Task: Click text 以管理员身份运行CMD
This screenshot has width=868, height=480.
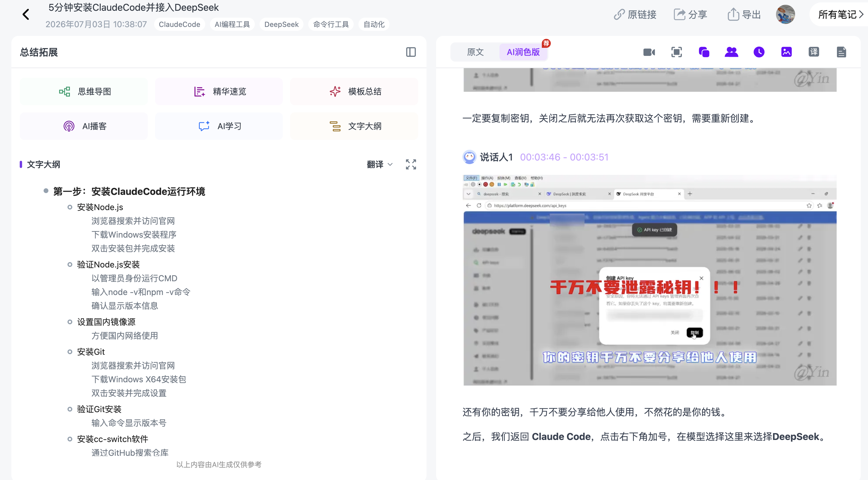Action: click(x=134, y=278)
